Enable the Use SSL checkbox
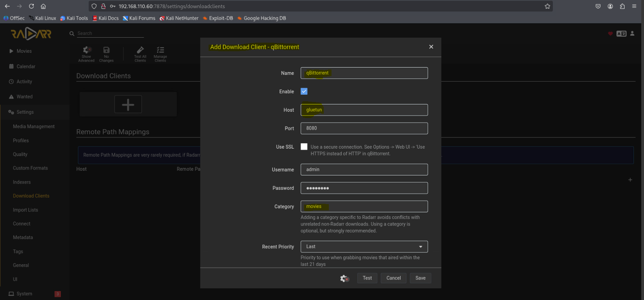Screen dimensions: 644x300 (x=304, y=147)
